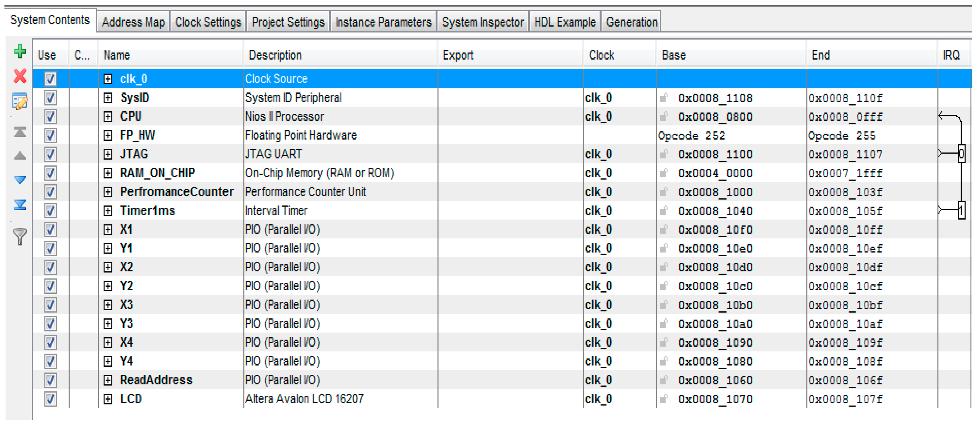980x426 pixels.
Task: Open the Generation tab
Action: tap(631, 22)
